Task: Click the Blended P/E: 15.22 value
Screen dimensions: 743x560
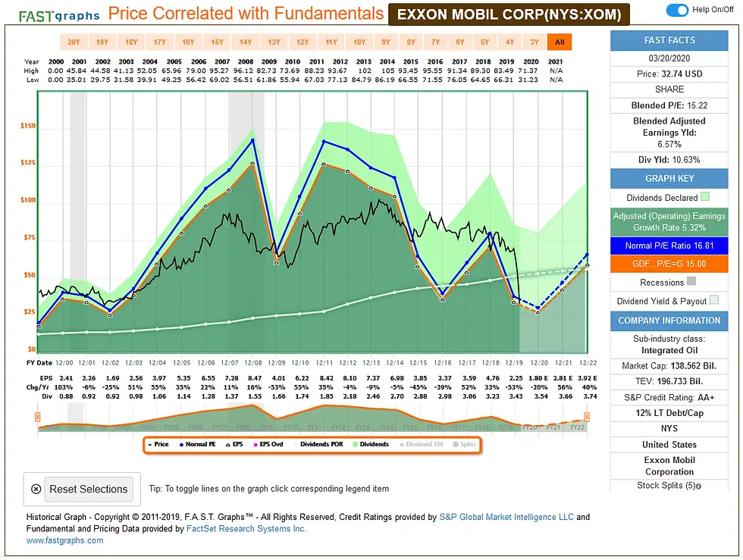Action: point(669,105)
